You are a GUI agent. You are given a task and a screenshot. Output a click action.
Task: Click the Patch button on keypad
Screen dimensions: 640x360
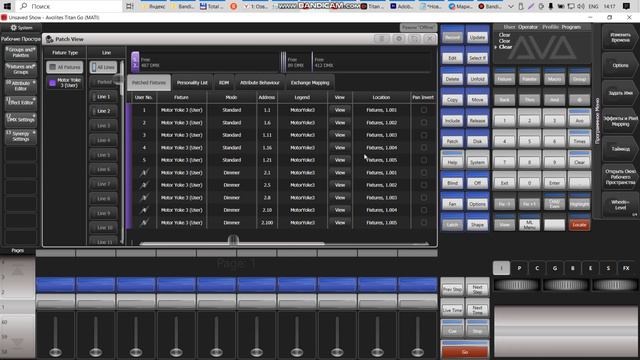click(x=452, y=141)
